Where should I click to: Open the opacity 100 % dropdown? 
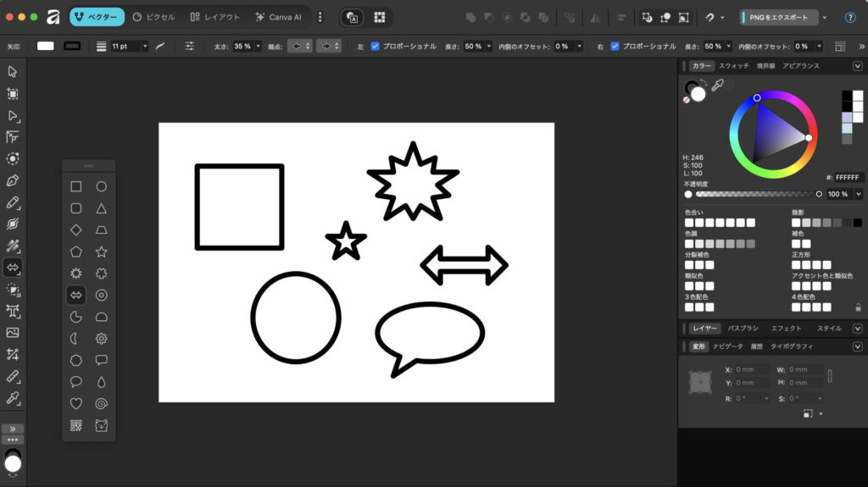pyautogui.click(x=858, y=194)
